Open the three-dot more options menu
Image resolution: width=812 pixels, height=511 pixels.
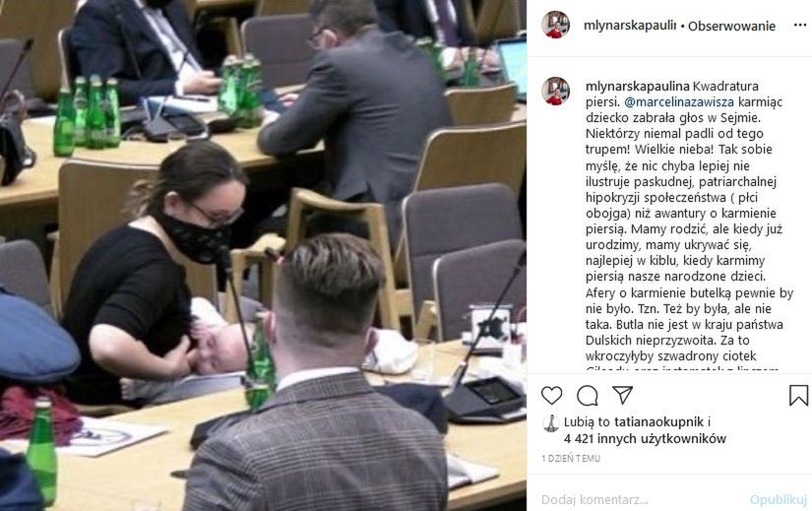click(x=800, y=26)
